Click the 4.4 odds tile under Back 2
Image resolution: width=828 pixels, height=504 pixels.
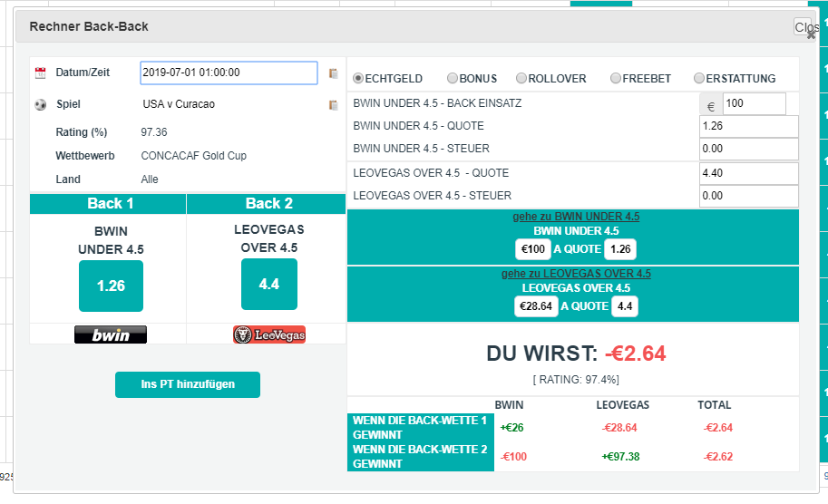click(269, 285)
